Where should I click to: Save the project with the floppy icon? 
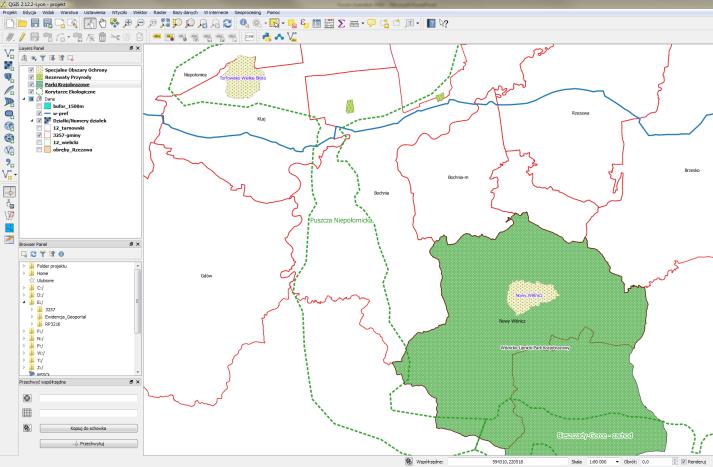click(35, 23)
